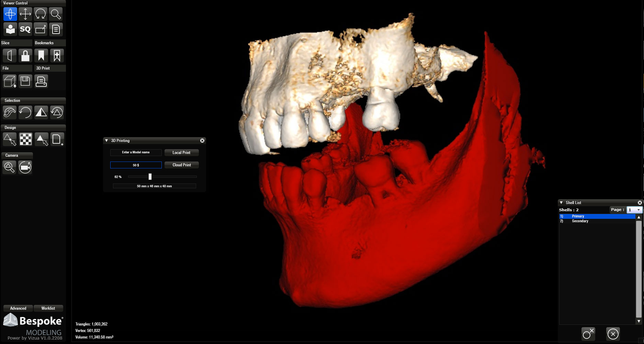Add a new bookmark with plus icon
Viewport: 644px width, 344px height.
(57, 55)
